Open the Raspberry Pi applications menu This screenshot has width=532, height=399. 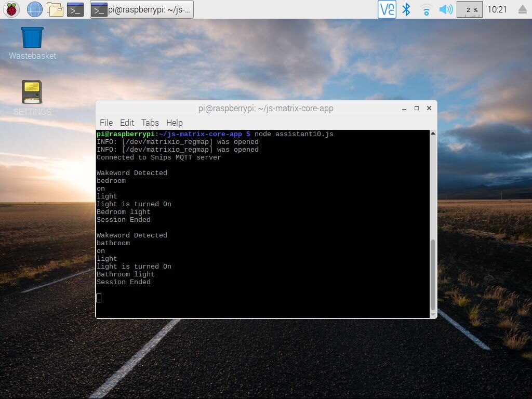[11, 9]
